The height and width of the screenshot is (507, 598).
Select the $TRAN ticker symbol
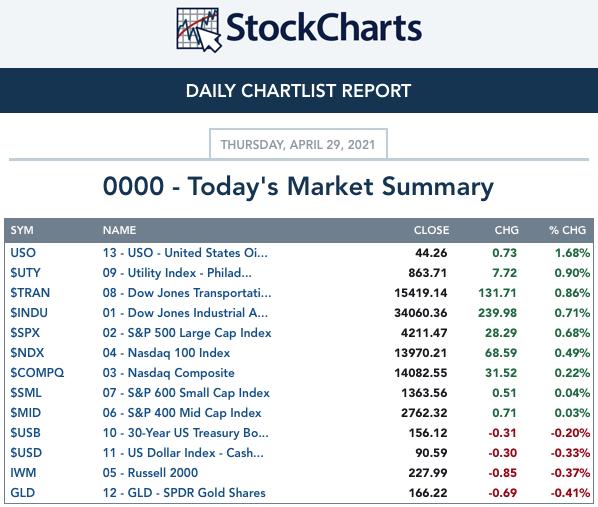(x=30, y=293)
